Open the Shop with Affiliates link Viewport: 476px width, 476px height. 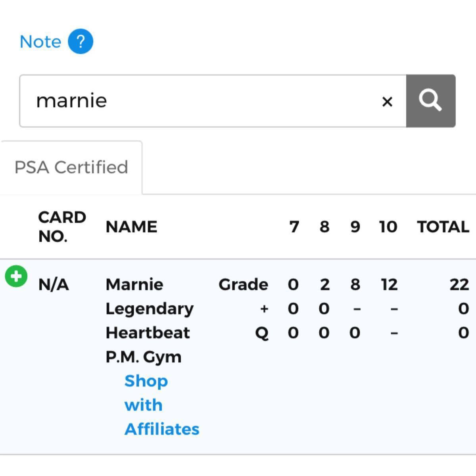(161, 405)
